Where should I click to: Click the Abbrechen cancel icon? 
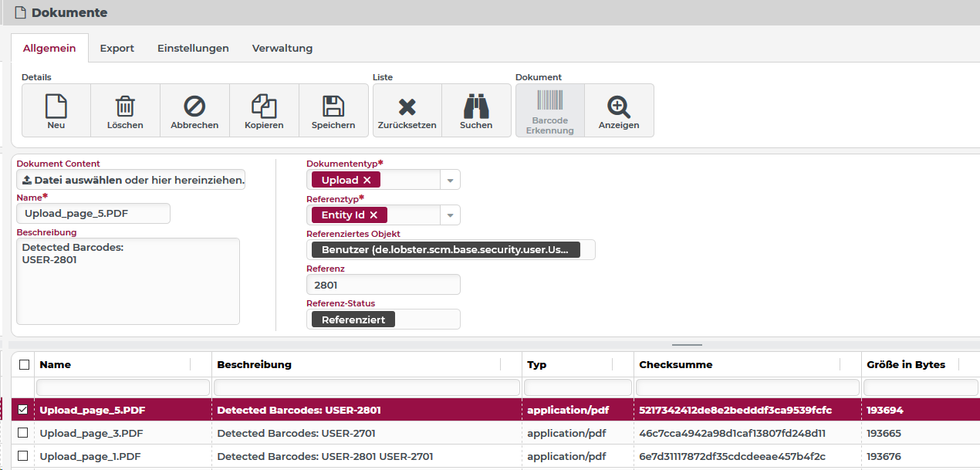194,106
